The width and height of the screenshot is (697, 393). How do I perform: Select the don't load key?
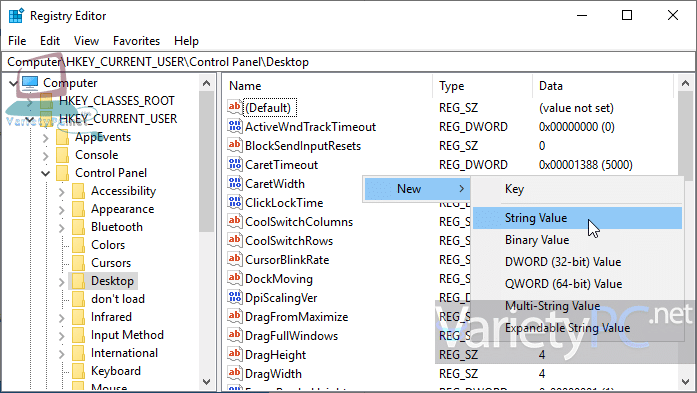tap(118, 299)
